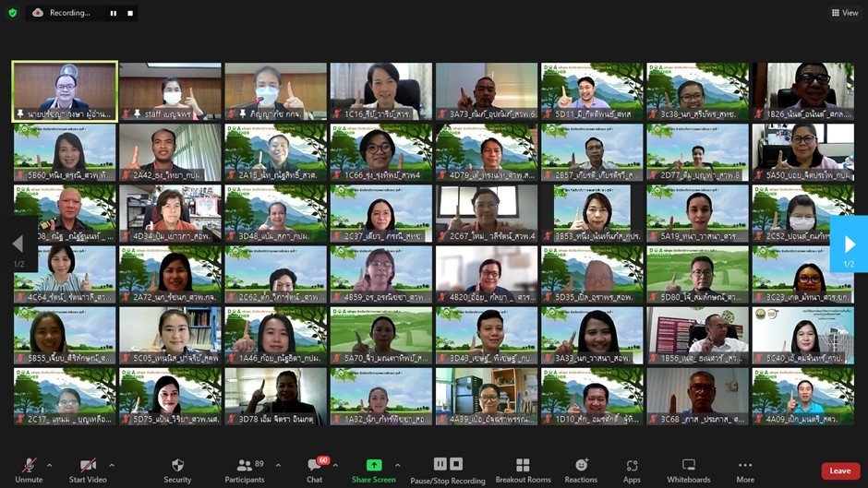This screenshot has width=868, height=488.
Task: Select participant tile labeled 5D80
Action: point(697,275)
